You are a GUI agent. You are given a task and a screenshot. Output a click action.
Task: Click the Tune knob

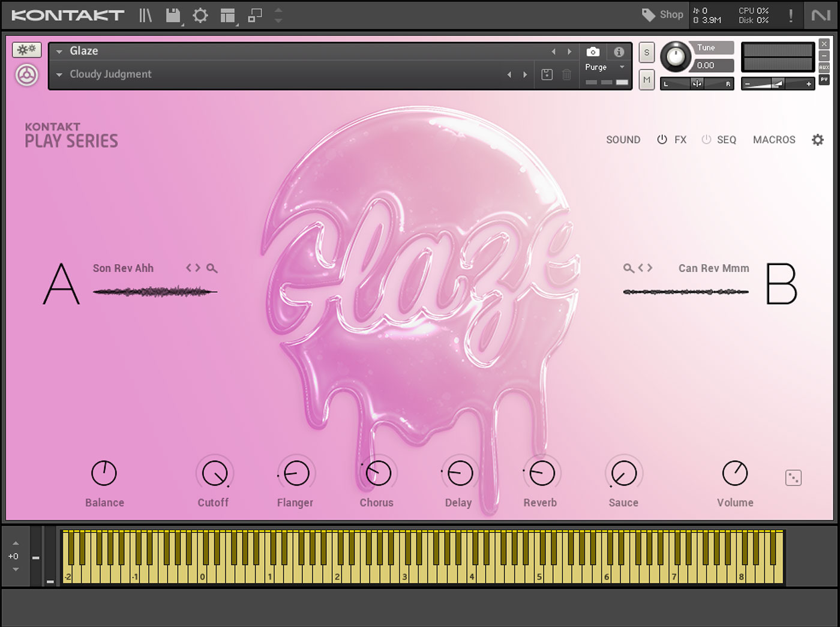click(676, 57)
